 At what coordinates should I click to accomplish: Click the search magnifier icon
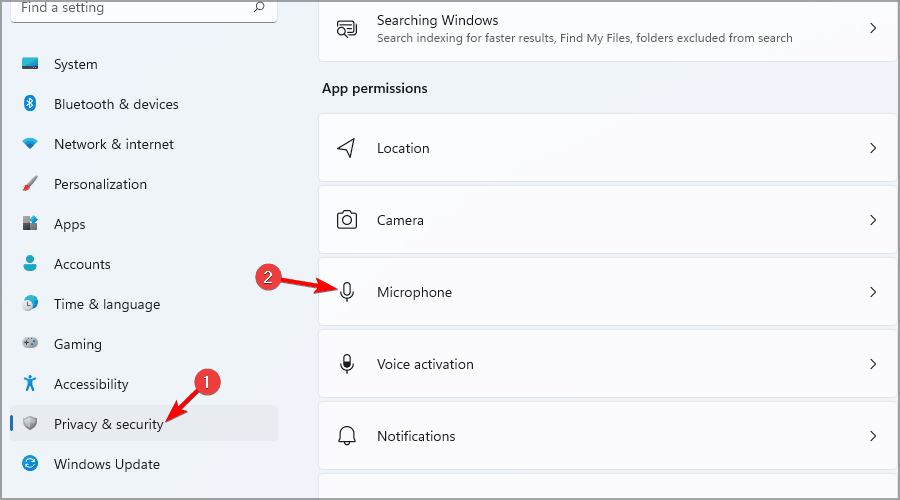point(259,7)
